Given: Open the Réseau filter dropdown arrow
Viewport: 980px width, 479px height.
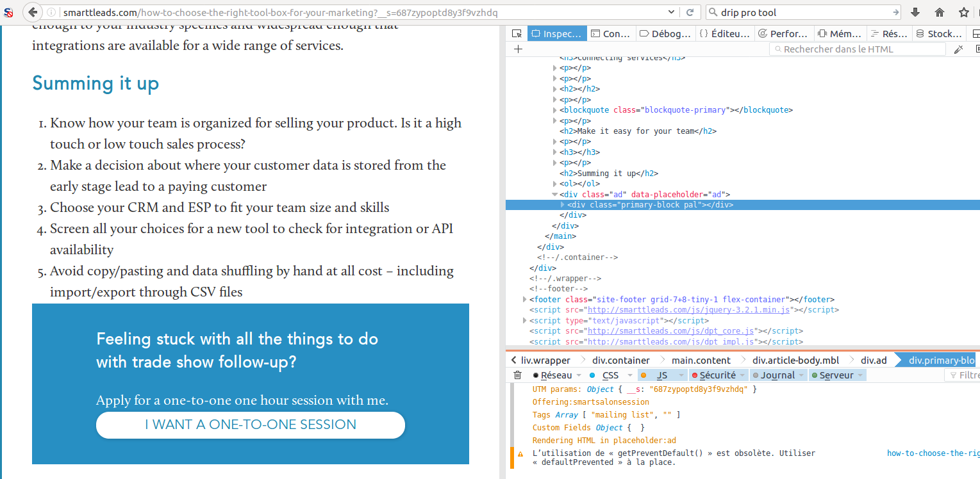Looking at the screenshot, I should coord(579,375).
